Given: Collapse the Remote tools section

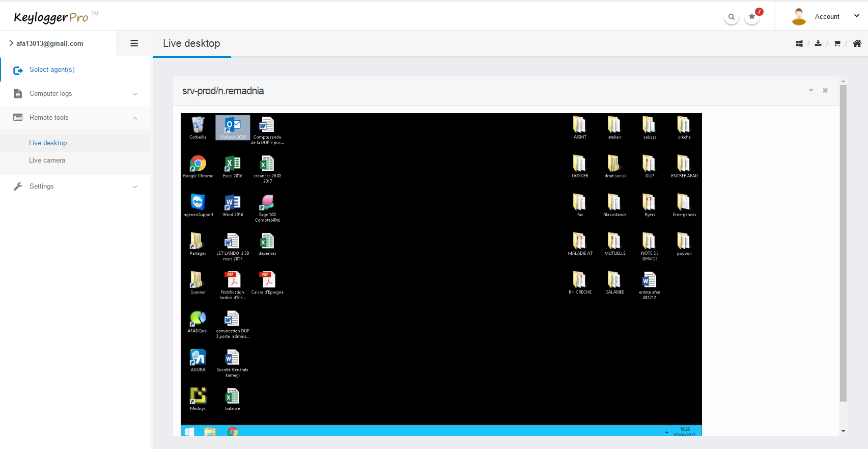Looking at the screenshot, I should pyautogui.click(x=75, y=118).
